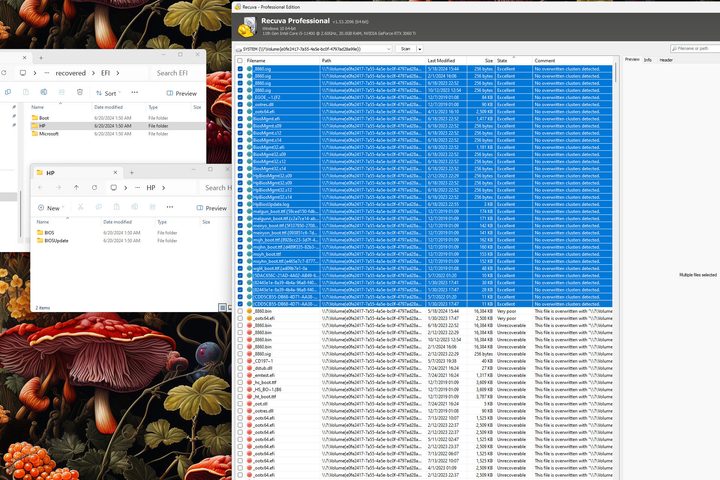The width and height of the screenshot is (720, 480).
Task: Click the This PC monitor icon in EFI window
Action: (22, 73)
